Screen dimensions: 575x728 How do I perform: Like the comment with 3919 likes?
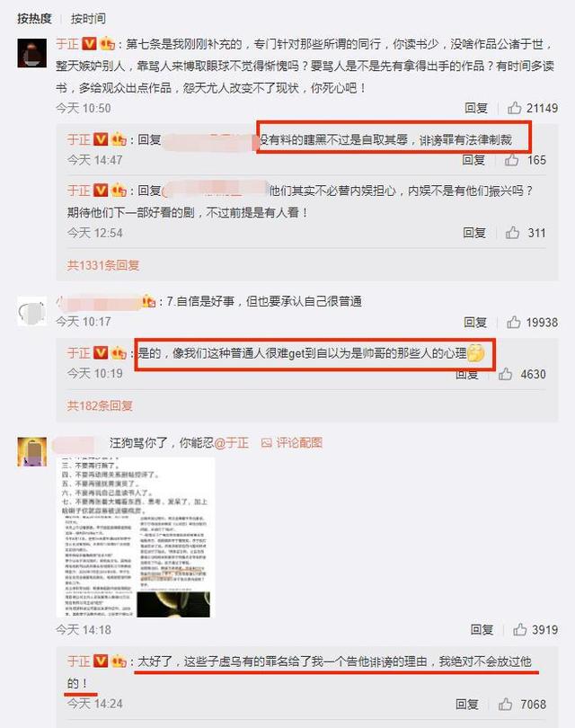520,629
